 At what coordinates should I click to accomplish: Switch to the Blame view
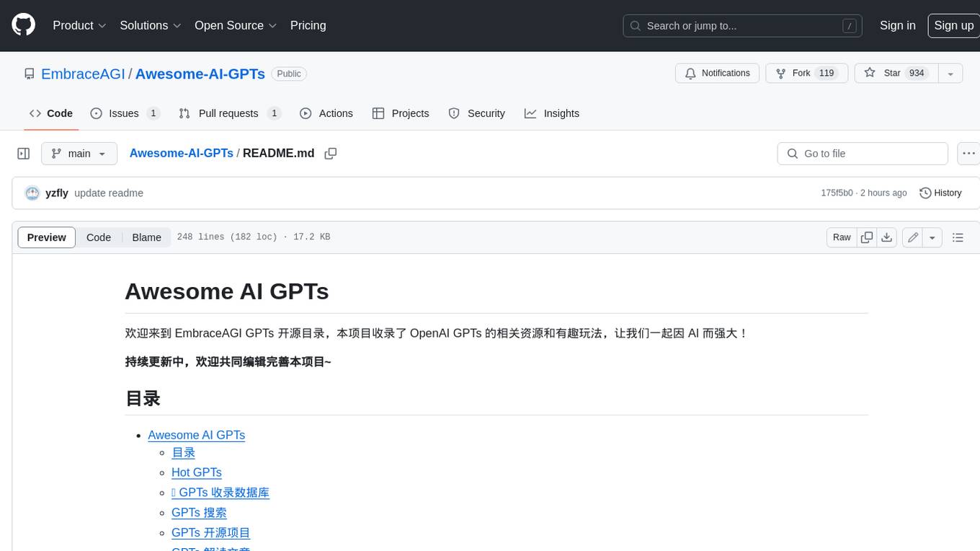click(146, 237)
